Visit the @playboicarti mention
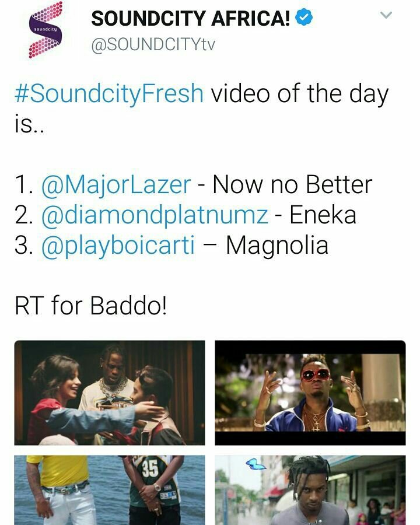Screen dimensions: 420x525 [118, 246]
